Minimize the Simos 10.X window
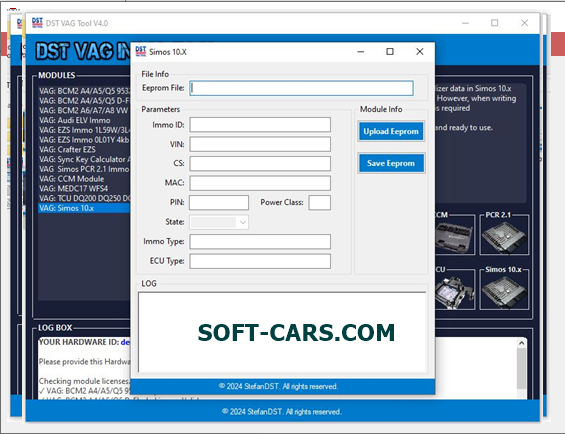Screen dimensions: 565x434 [360, 52]
